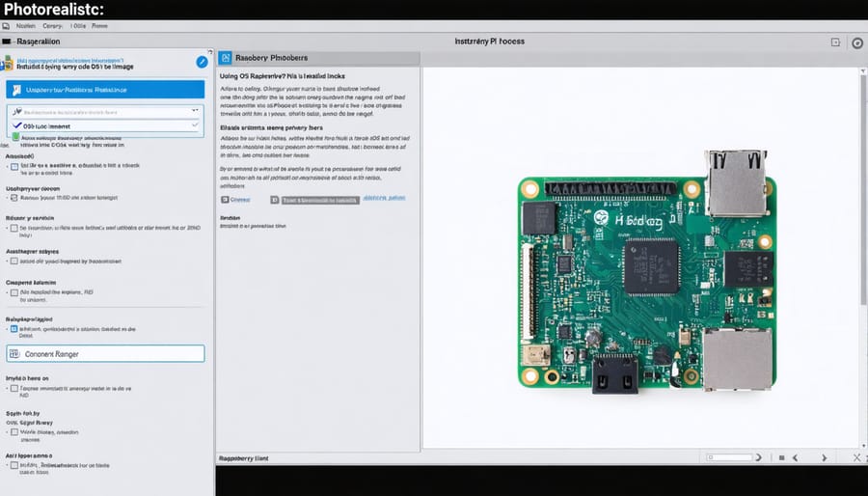
Task: Select the dropdown row with the wrench icon
Action: [105, 112]
